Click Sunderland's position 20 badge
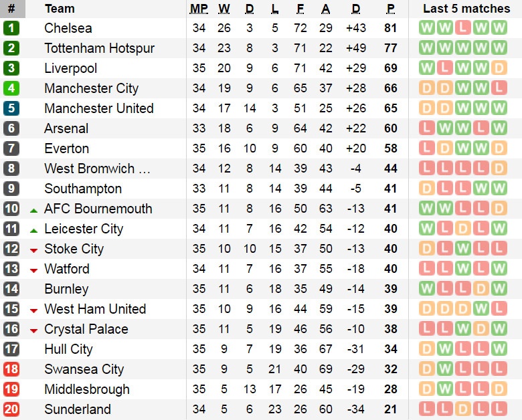 pos(11,409)
